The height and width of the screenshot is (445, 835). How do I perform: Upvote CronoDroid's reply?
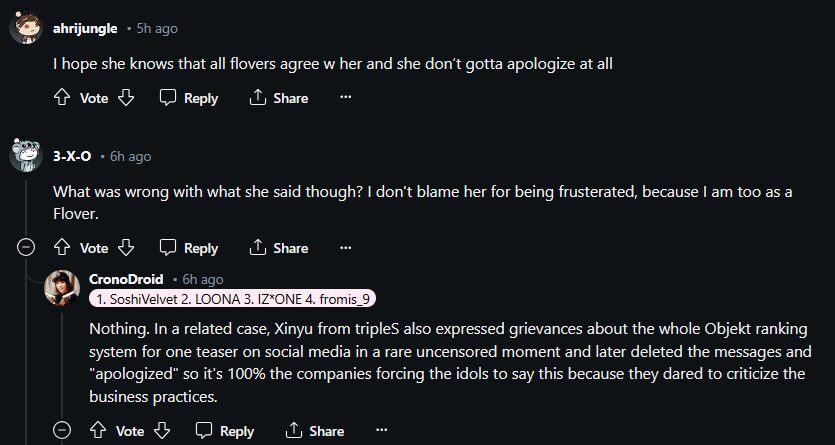pos(97,431)
